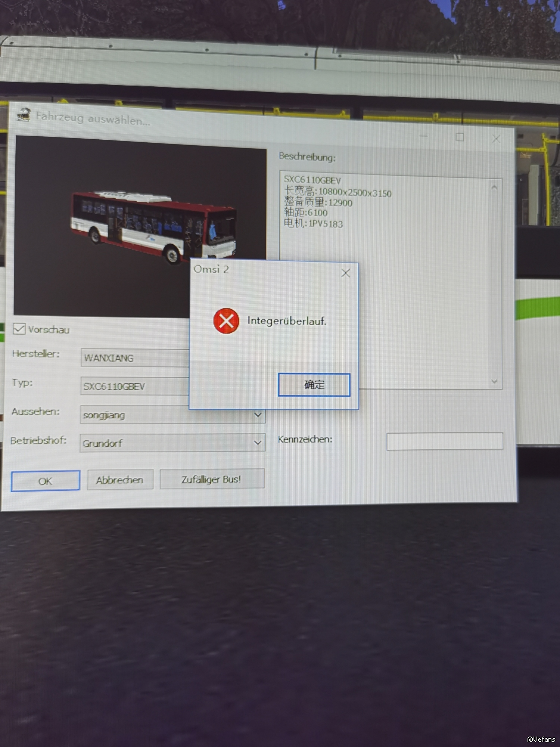This screenshot has width=560, height=747.
Task: Pick a random bus with Zufälliger Bus!
Action: click(212, 479)
